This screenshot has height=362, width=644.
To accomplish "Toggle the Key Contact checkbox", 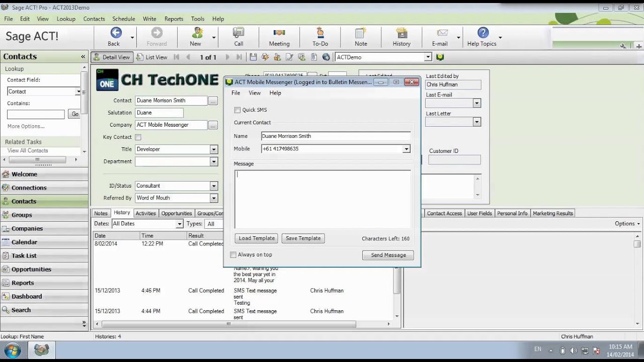I will [138, 137].
